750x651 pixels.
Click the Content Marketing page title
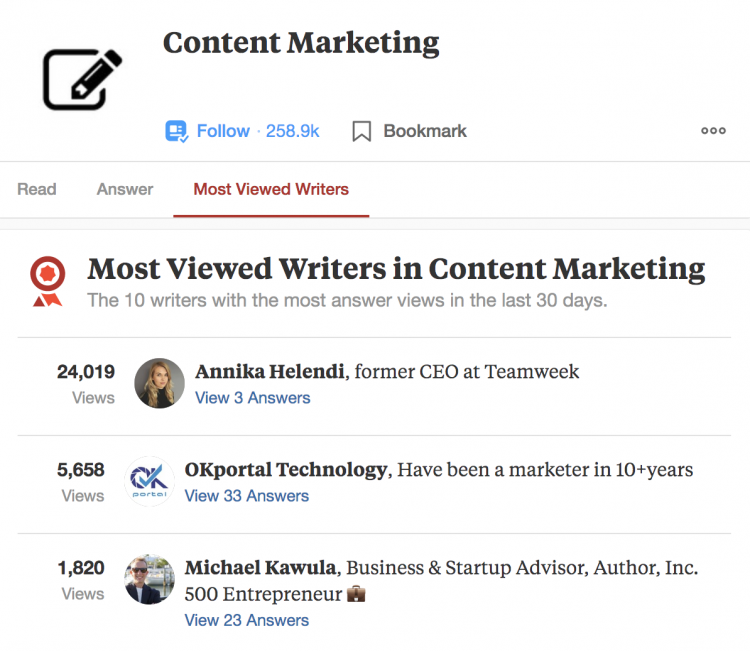coord(301,43)
